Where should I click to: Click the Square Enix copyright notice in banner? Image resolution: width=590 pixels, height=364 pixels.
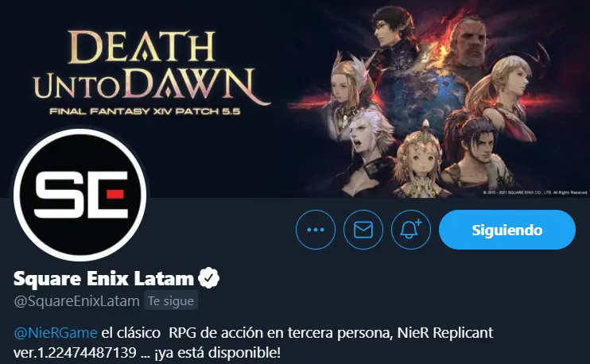[x=534, y=192]
